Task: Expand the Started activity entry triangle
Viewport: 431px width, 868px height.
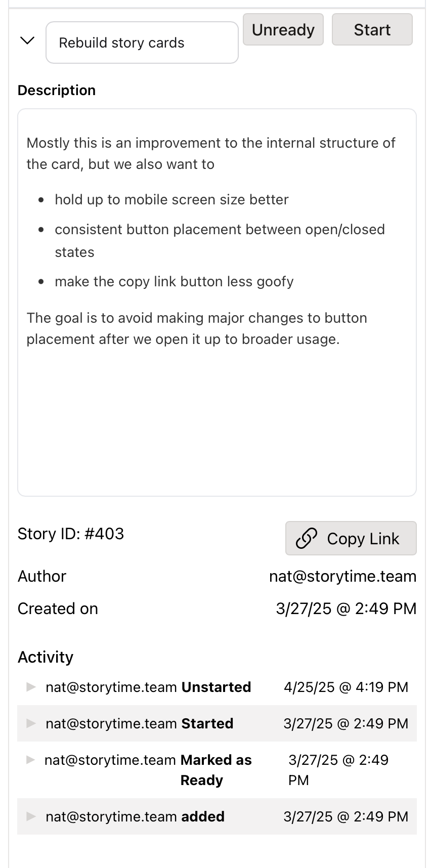Action: coord(31,723)
